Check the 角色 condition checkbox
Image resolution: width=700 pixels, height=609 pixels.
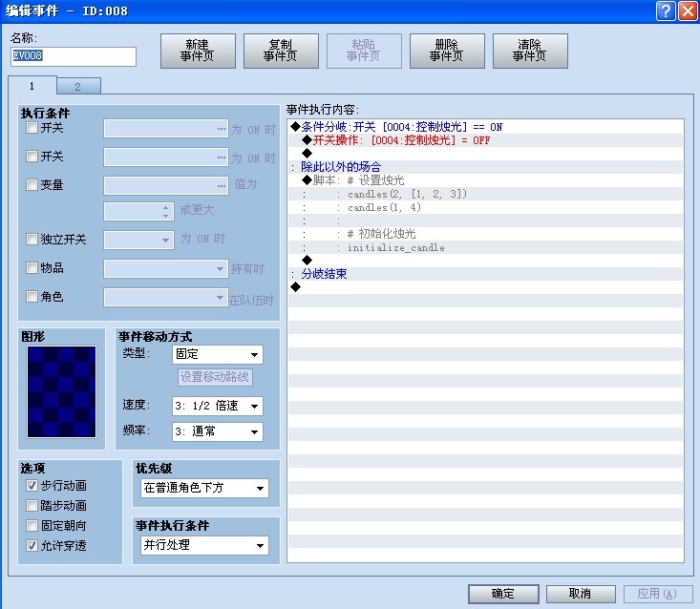coord(32,296)
